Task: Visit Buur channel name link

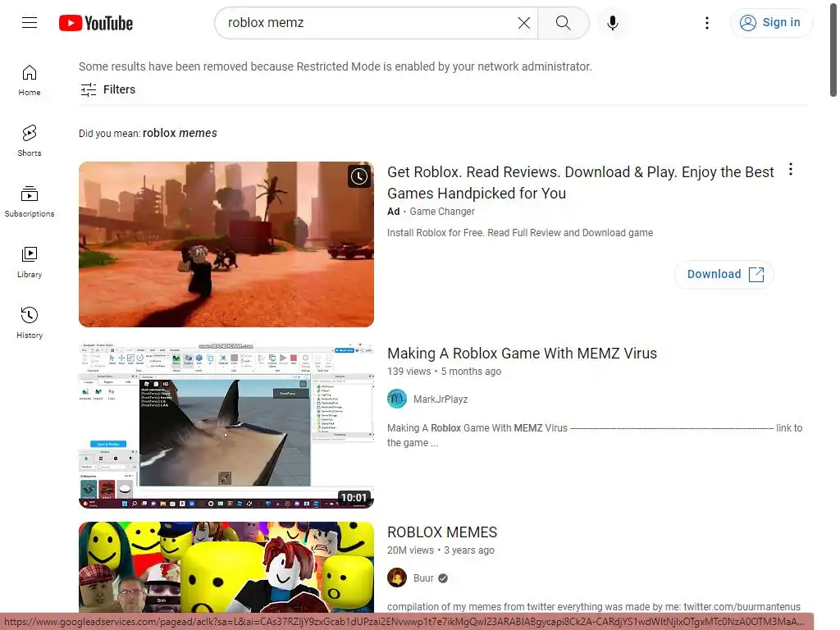Action: click(423, 578)
